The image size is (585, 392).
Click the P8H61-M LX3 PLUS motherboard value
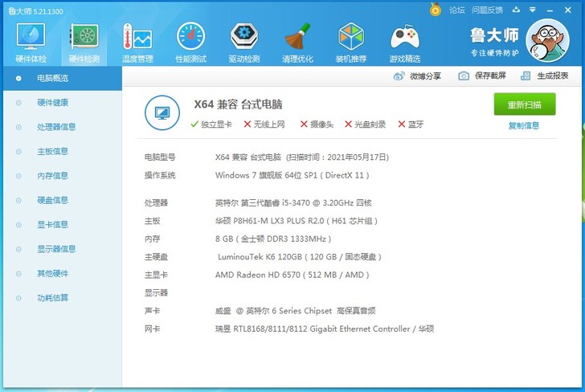[x=297, y=221]
